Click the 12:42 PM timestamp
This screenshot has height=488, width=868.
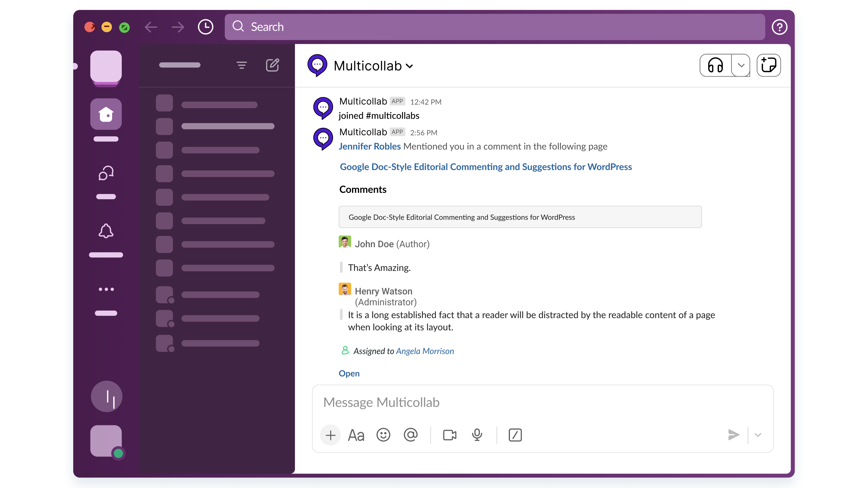426,102
